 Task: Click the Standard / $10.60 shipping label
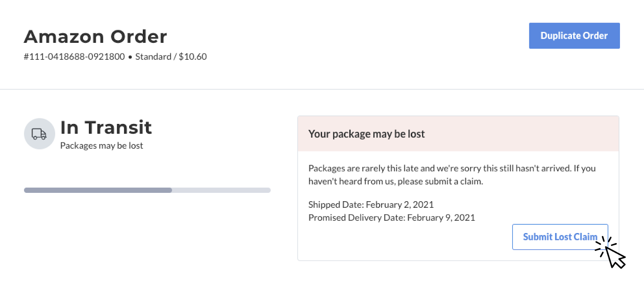coord(171,56)
